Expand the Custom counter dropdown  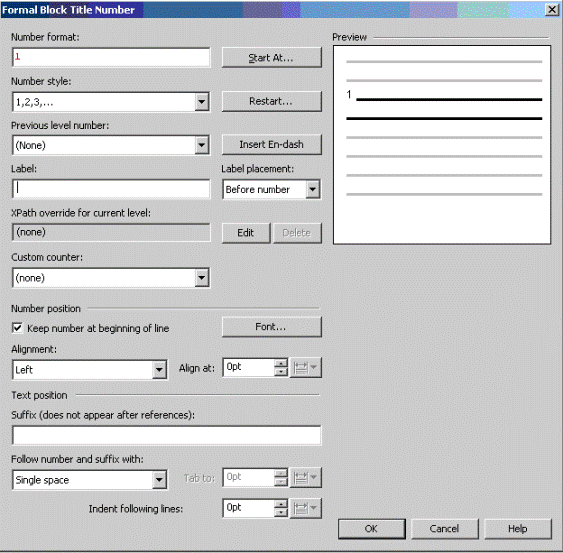[x=202, y=278]
